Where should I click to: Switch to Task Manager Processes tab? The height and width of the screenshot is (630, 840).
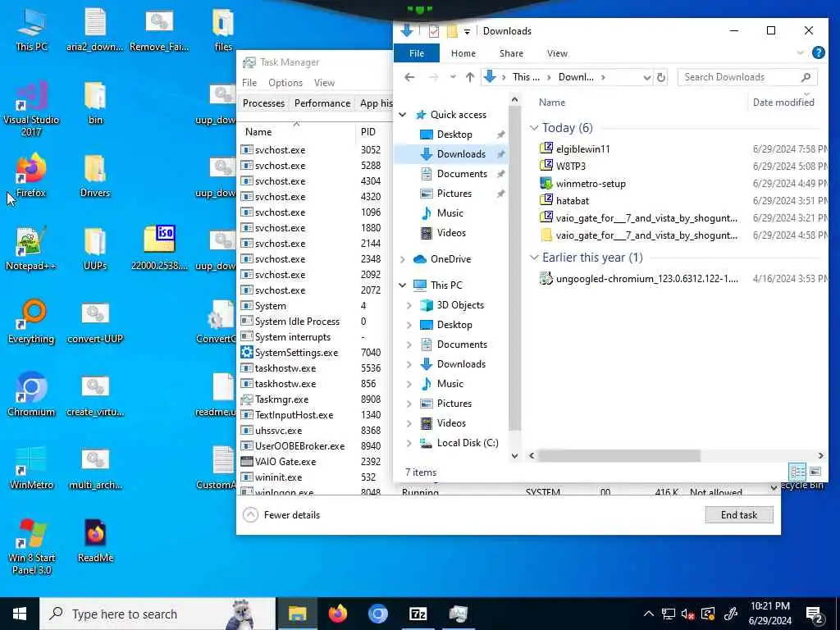coord(263,103)
